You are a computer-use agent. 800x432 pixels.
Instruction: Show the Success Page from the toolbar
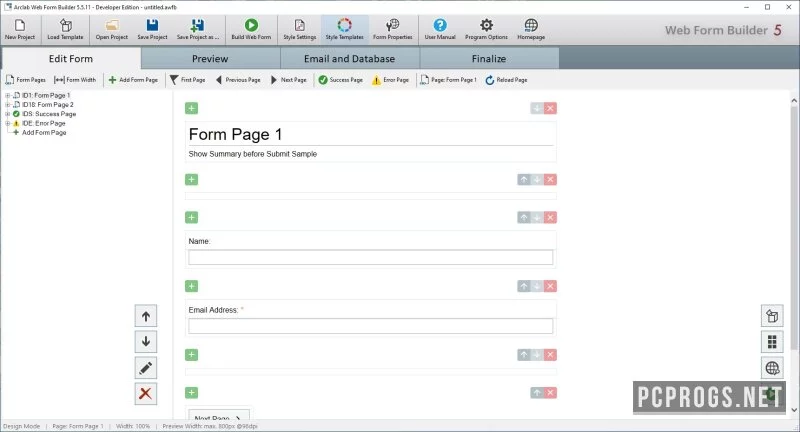pos(340,80)
